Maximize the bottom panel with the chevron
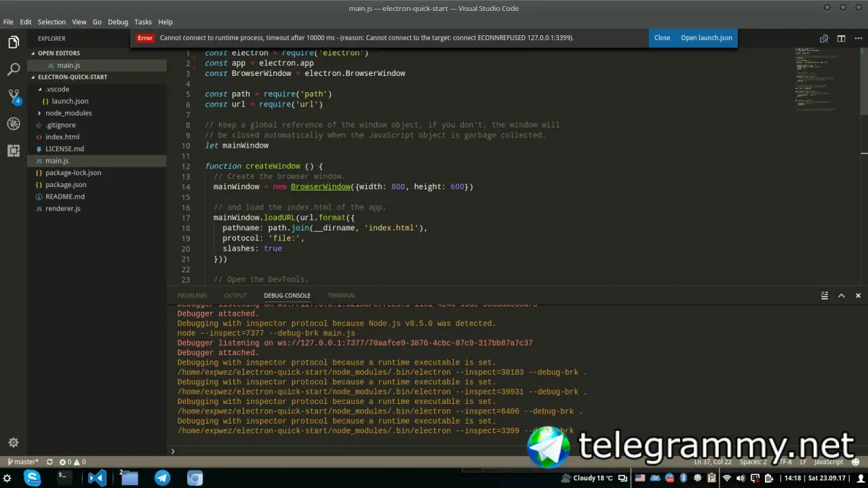This screenshot has height=488, width=868. [842, 296]
